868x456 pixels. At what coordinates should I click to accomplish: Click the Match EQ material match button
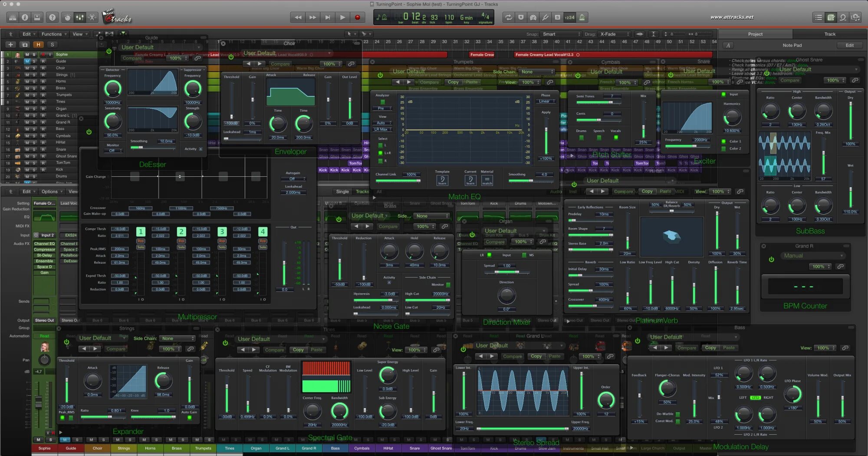(487, 180)
